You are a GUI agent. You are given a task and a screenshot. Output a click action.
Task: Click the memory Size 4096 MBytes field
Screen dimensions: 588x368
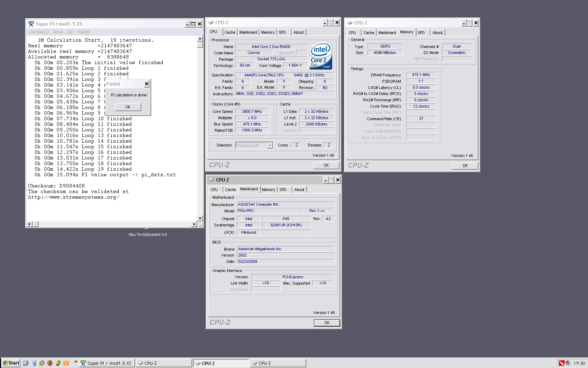385,53
